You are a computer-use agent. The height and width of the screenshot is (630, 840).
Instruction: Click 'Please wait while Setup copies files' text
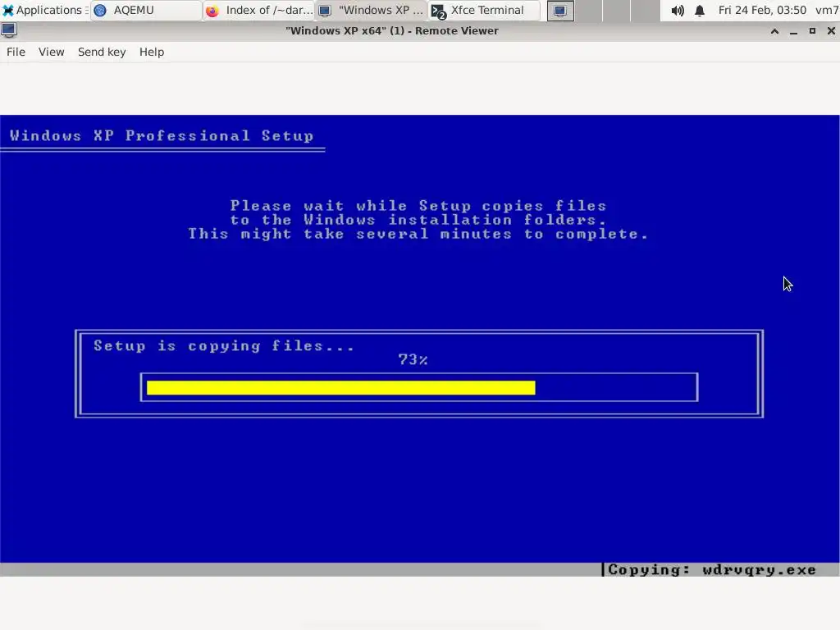pos(418,206)
